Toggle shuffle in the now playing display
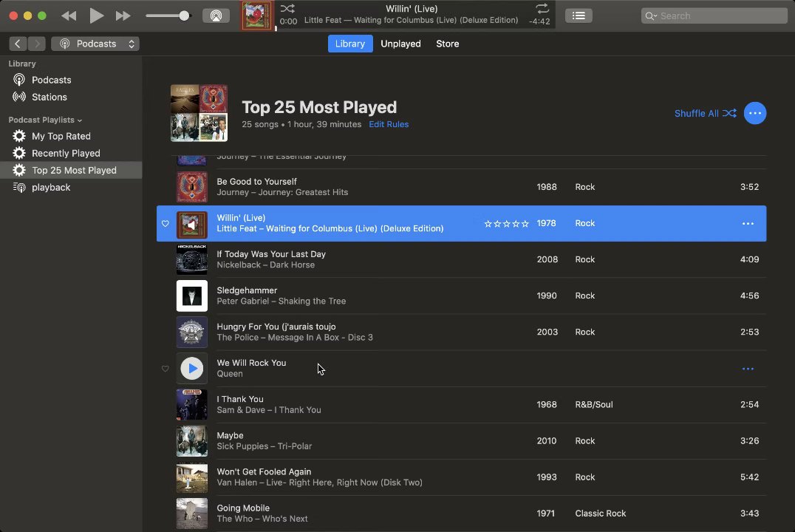This screenshot has width=795, height=532. pyautogui.click(x=287, y=8)
